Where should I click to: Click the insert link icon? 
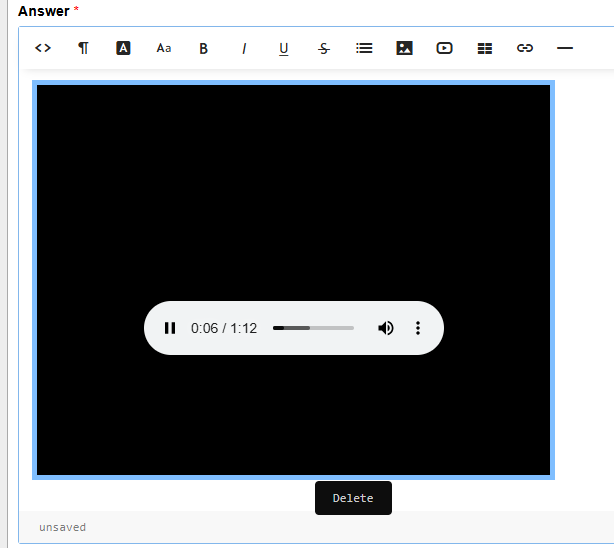tap(525, 48)
